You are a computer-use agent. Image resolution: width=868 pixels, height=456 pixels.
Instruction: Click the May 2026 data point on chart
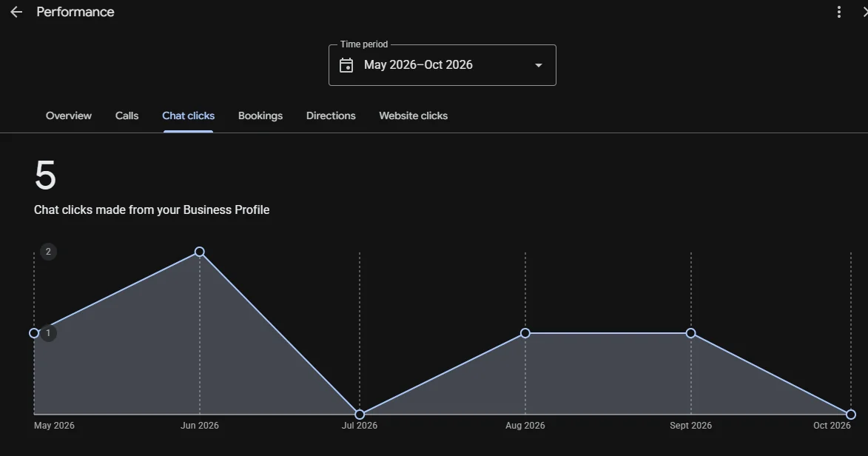point(34,333)
